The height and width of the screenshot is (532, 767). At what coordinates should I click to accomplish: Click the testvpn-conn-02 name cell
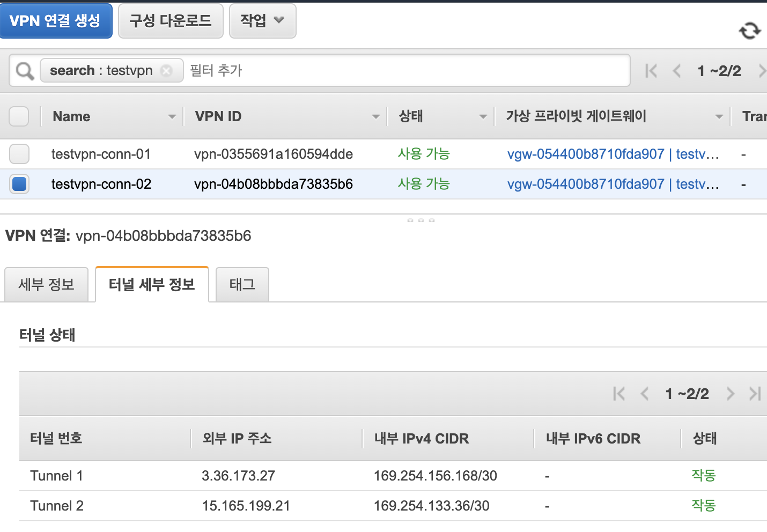pos(101,184)
